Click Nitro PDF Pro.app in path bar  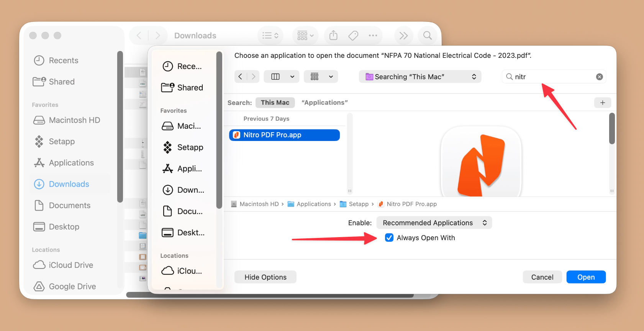click(x=407, y=204)
